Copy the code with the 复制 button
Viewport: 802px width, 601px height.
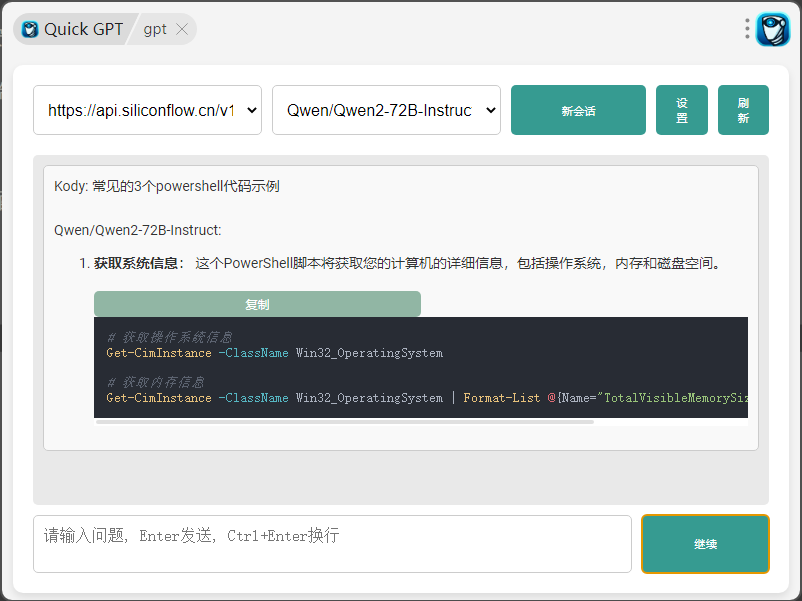(x=256, y=304)
